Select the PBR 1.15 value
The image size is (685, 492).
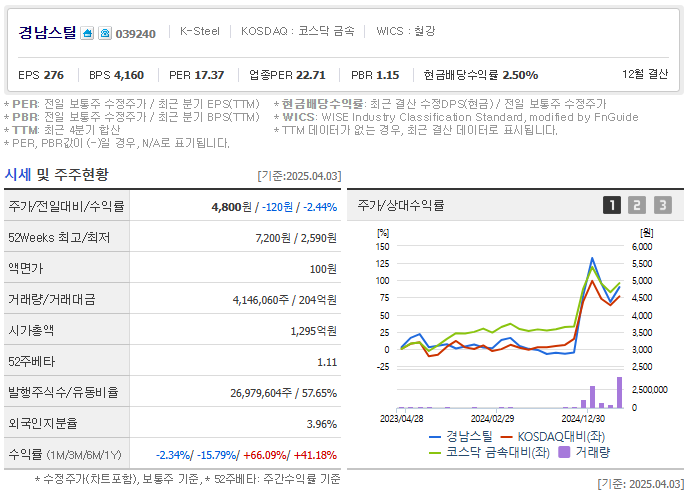click(x=375, y=75)
